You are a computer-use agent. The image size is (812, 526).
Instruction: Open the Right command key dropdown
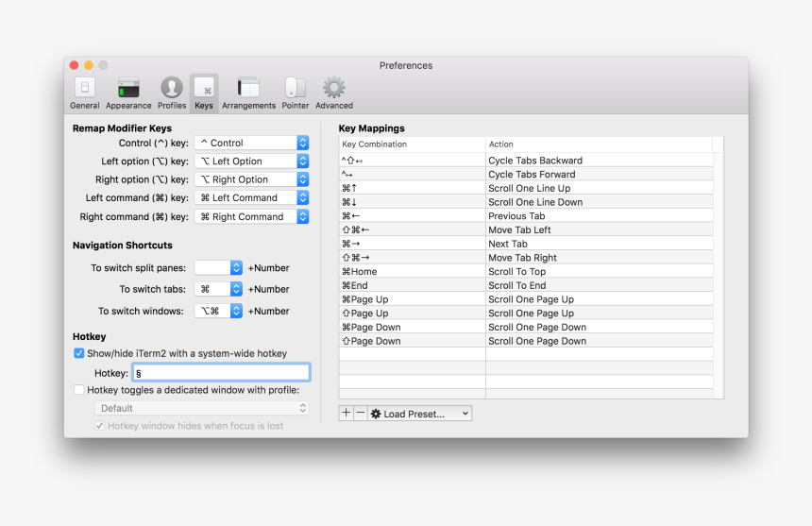[x=252, y=216]
